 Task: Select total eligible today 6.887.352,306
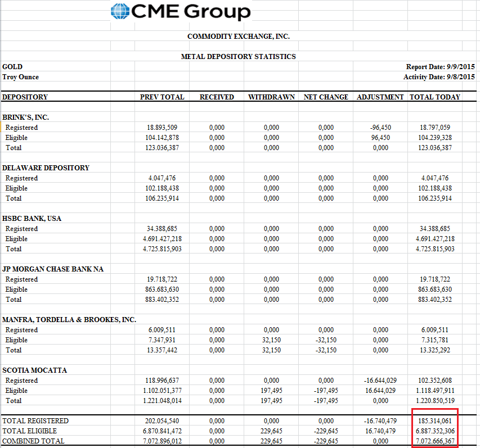coord(435,431)
